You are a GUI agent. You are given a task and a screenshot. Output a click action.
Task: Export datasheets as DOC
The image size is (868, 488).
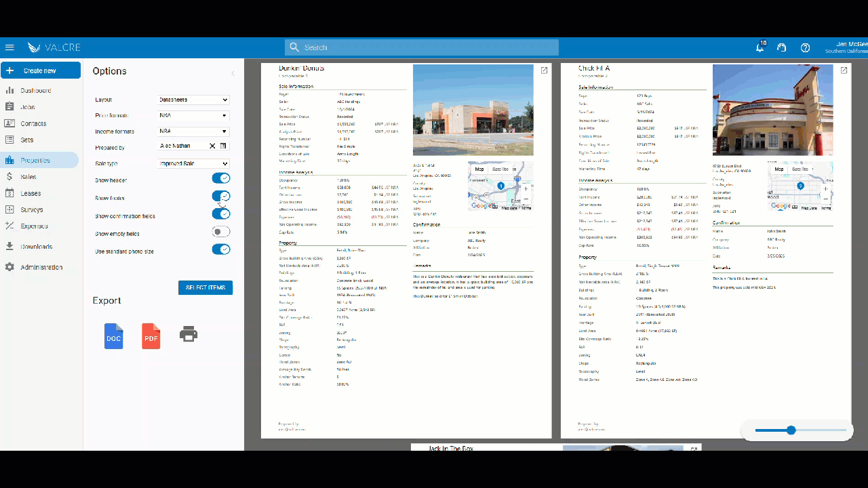tap(114, 336)
